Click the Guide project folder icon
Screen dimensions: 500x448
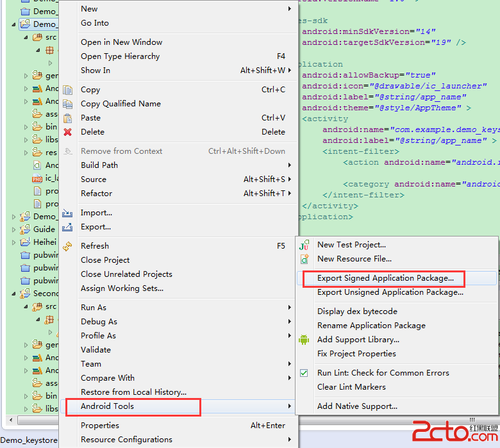pos(25,229)
